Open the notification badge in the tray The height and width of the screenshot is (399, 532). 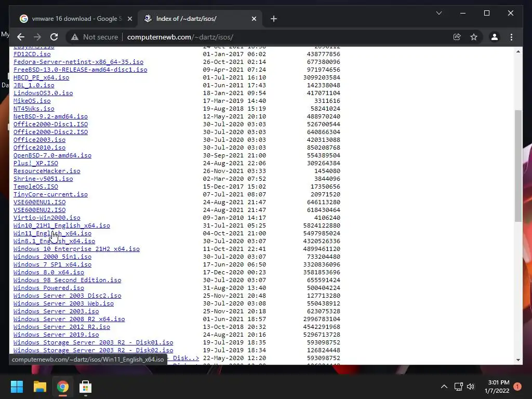(517, 387)
